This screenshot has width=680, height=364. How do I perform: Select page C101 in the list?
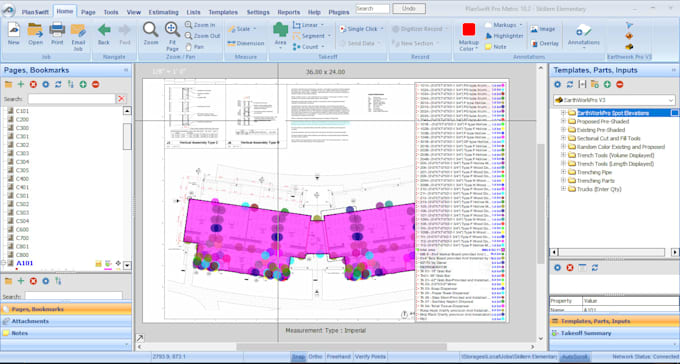click(x=22, y=111)
